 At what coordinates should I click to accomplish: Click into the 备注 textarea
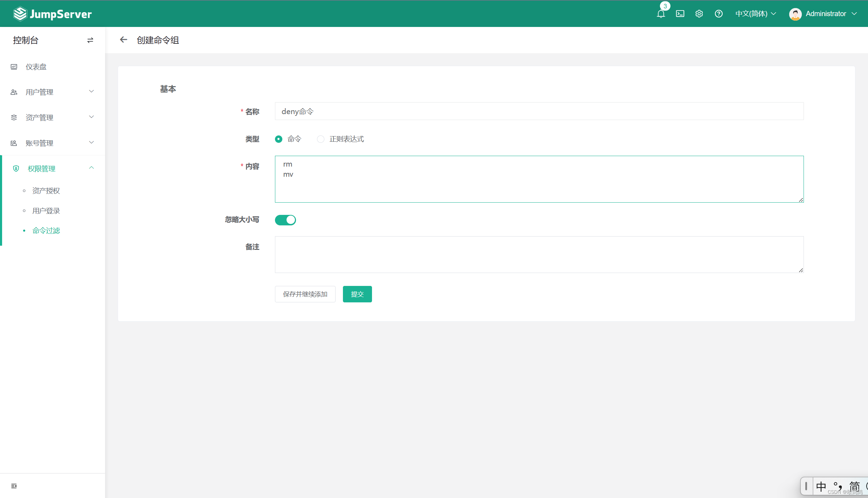(539, 254)
